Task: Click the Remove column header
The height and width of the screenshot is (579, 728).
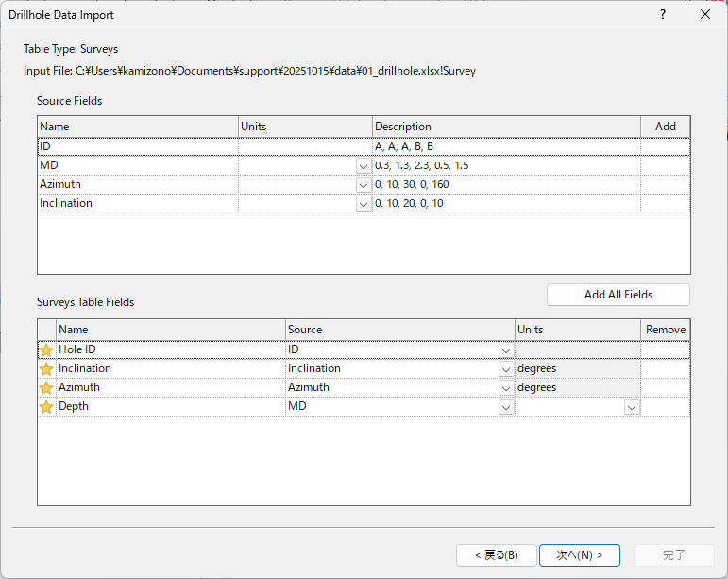Action: [666, 330]
